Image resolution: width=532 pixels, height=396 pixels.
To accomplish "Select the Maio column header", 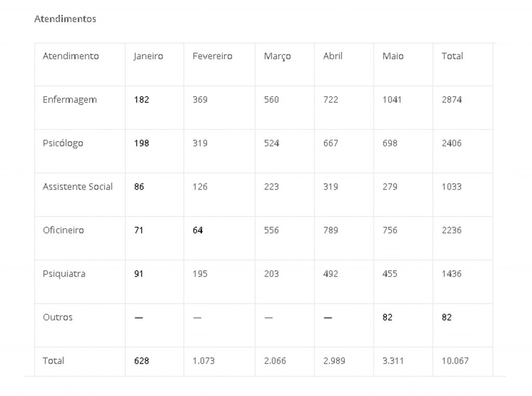I will pyautogui.click(x=393, y=56).
